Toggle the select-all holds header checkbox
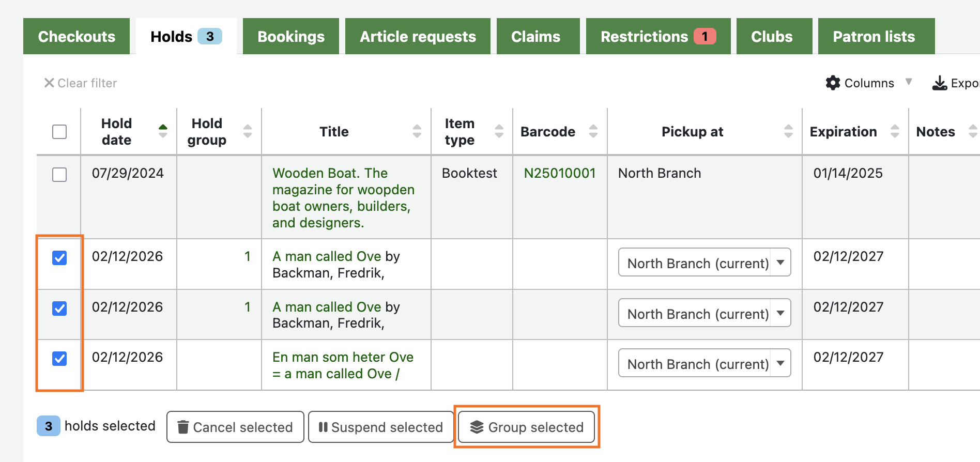Viewport: 980px width, 462px height. [x=59, y=132]
